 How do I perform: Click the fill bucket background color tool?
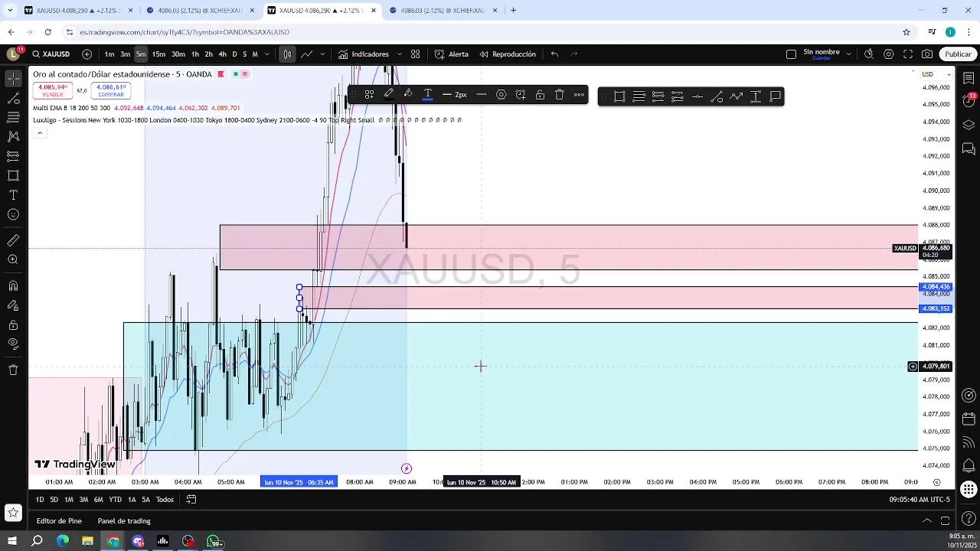[x=408, y=95]
